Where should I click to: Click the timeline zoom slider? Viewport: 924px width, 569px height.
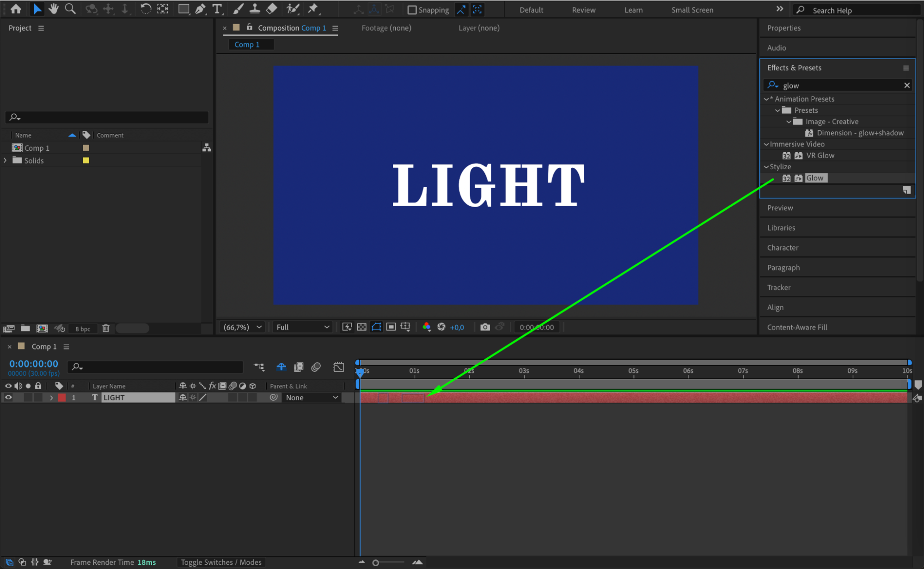click(x=376, y=563)
